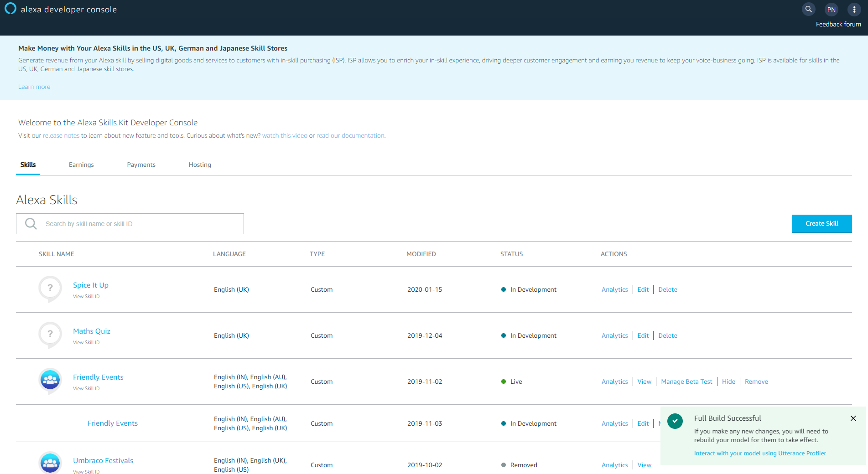Open the Spice It Up skill
Screen dimensions: 868x474
coord(91,285)
